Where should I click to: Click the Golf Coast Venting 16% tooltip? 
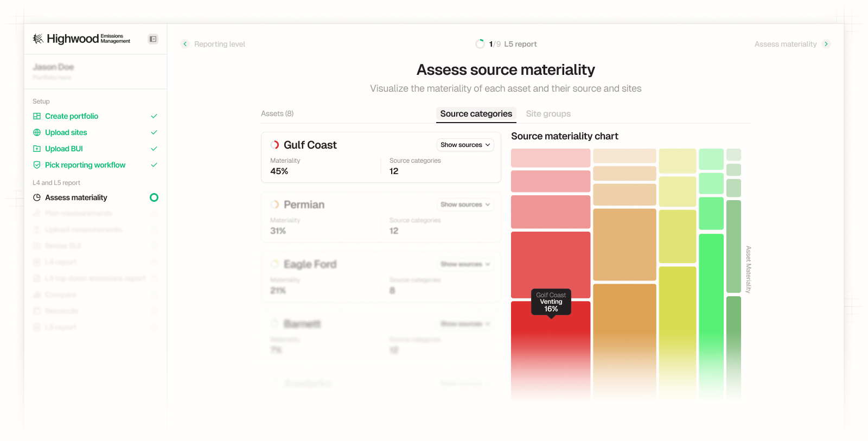(551, 302)
